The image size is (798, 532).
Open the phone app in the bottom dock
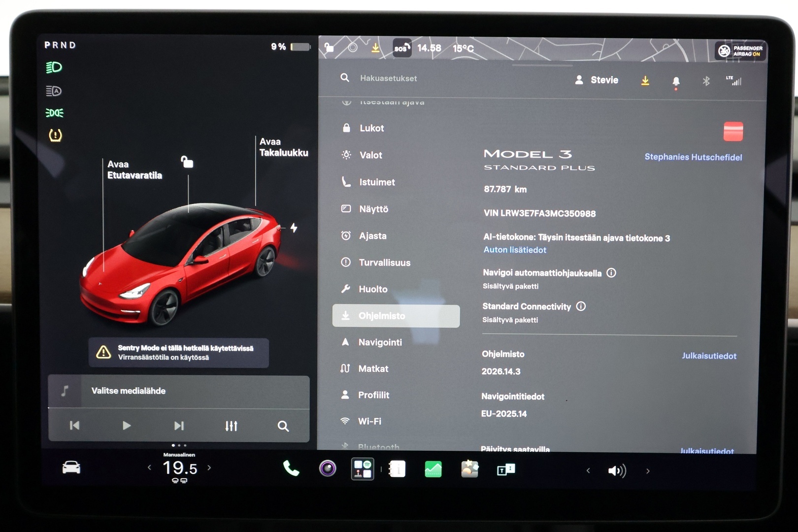point(291,468)
